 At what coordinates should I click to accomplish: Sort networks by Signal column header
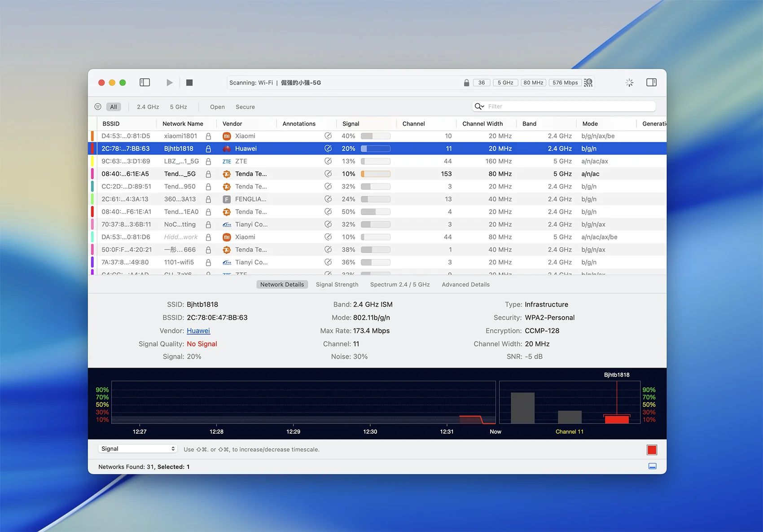coord(351,124)
